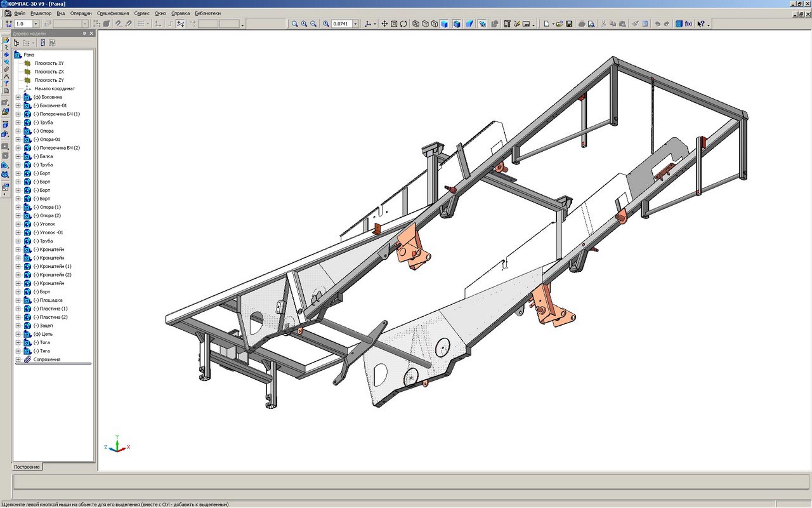The height and width of the screenshot is (508, 812).
Task: Expand the Сопряжения tree node
Action: 18,359
